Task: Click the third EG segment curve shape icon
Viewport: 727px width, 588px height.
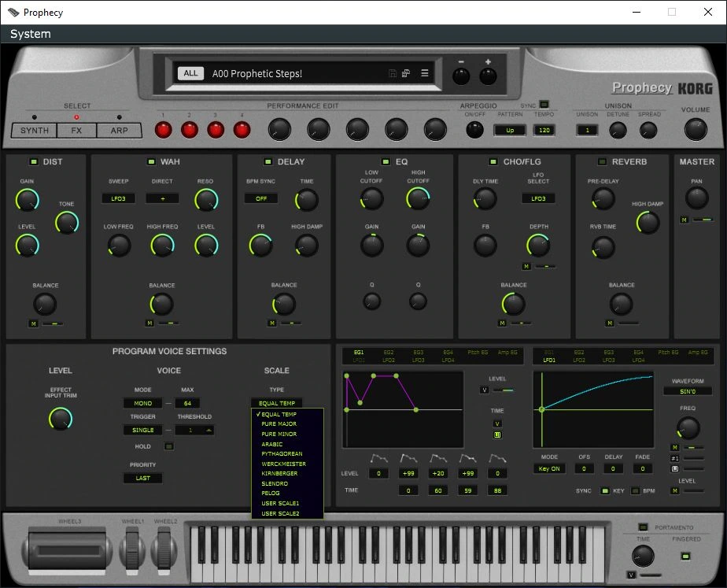Action: pyautogui.click(x=438, y=459)
